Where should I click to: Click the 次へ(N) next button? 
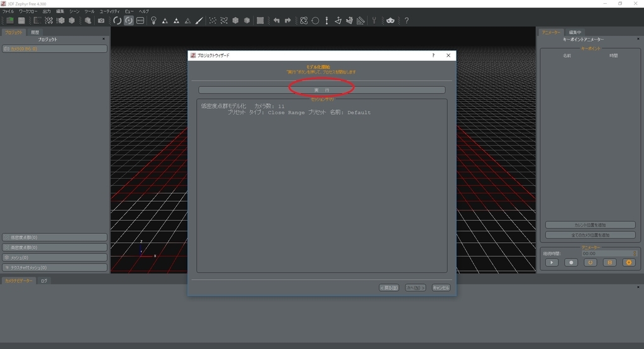point(415,288)
